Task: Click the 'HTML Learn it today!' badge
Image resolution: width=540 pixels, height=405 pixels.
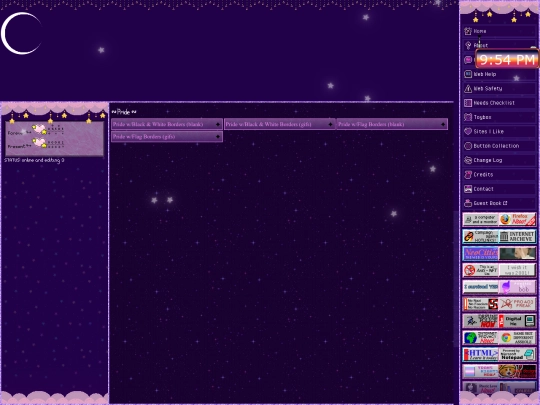Action: tap(480, 354)
